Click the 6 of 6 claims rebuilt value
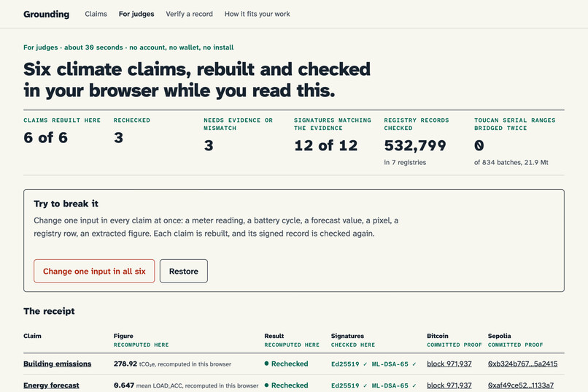 [x=45, y=138]
